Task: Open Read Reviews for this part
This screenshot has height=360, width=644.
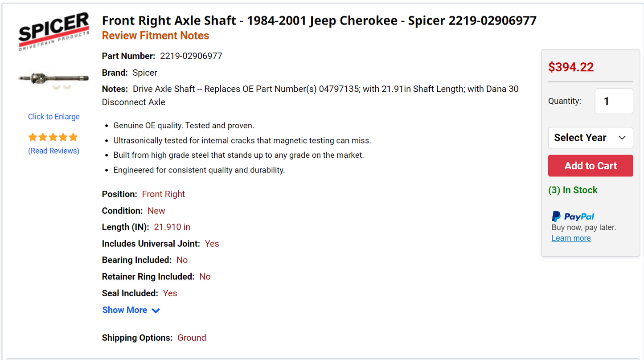Action: (53, 151)
